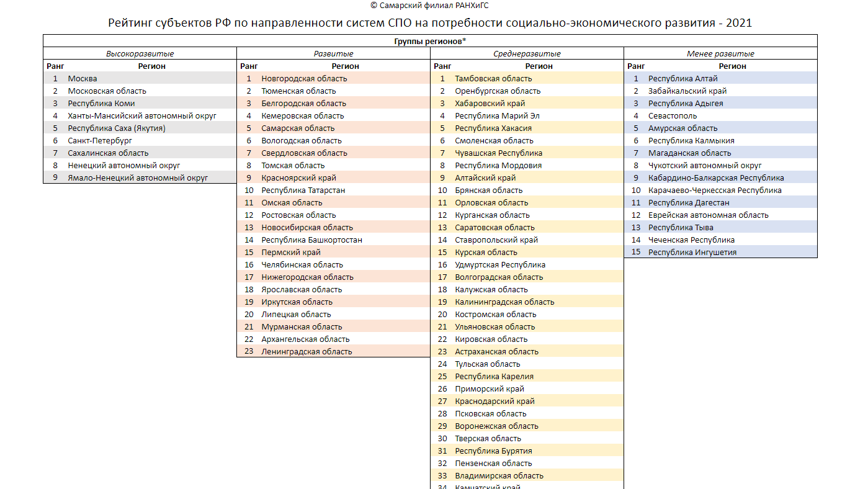Select 'Ханты-Мансийский автономный округ' cell
This screenshot has width=868, height=489.
142,116
